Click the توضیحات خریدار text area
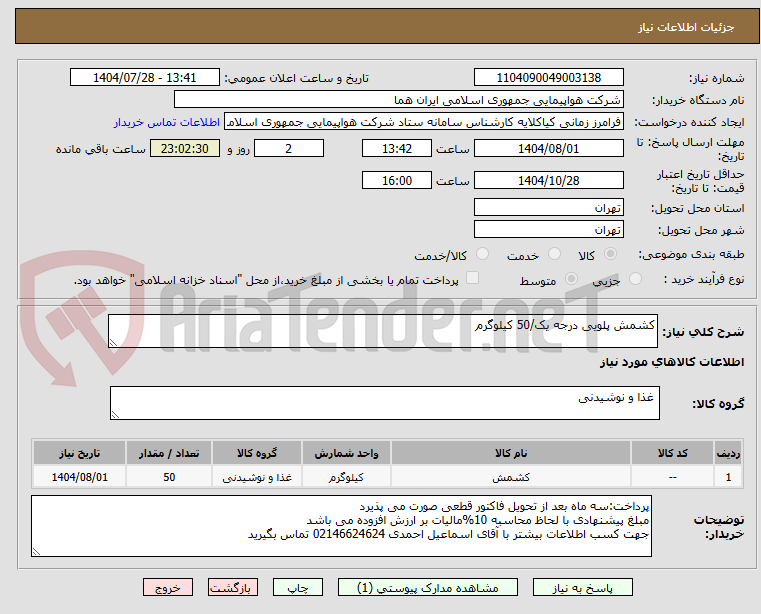The width and height of the screenshot is (761, 614). coord(341,526)
